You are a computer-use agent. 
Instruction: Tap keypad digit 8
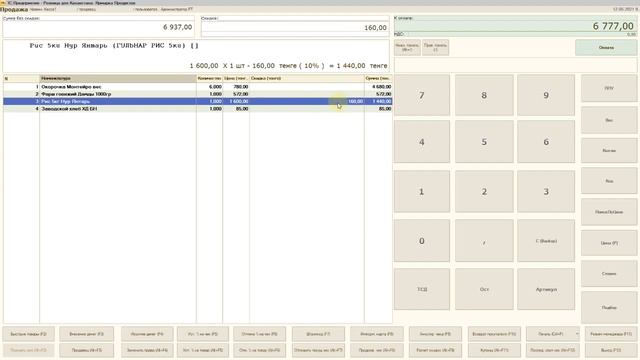tap(484, 95)
